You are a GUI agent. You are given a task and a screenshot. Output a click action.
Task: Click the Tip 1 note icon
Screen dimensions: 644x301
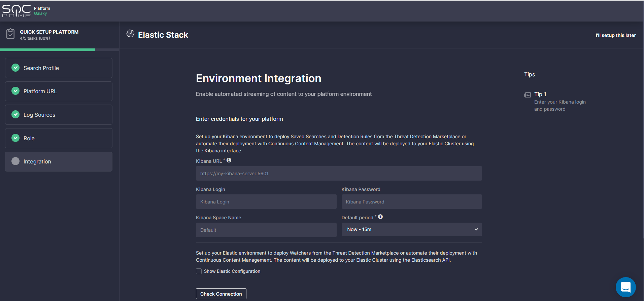pos(528,95)
